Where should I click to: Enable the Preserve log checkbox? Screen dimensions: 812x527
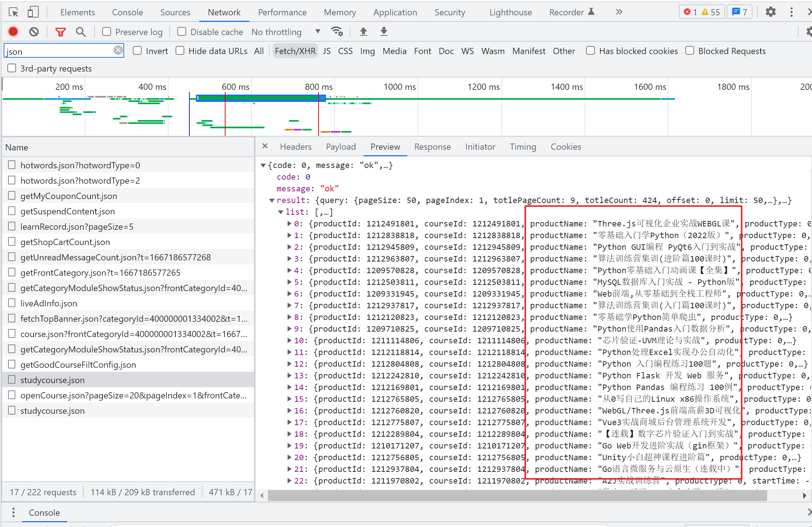tap(107, 32)
